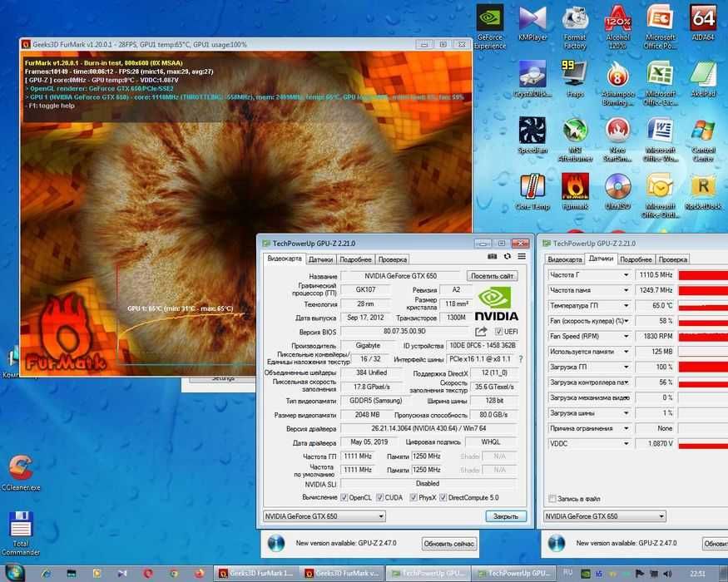This screenshot has width=728, height=582.
Task: Launch KMPlayer from desktop
Action: (532, 23)
